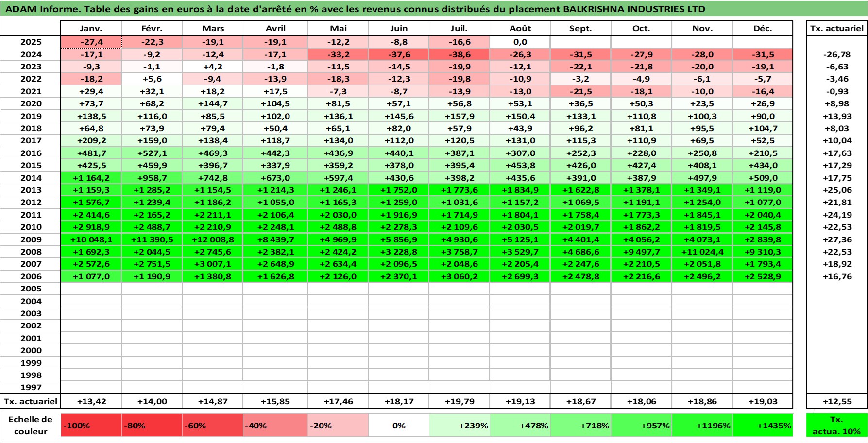Click 2021 actuarial rate -0,93

click(836, 91)
